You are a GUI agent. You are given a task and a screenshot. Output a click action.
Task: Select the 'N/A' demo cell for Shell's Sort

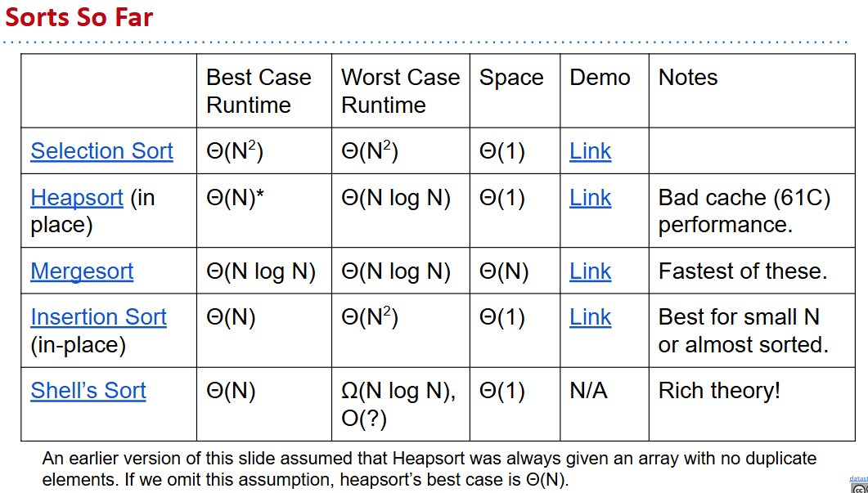tap(588, 391)
